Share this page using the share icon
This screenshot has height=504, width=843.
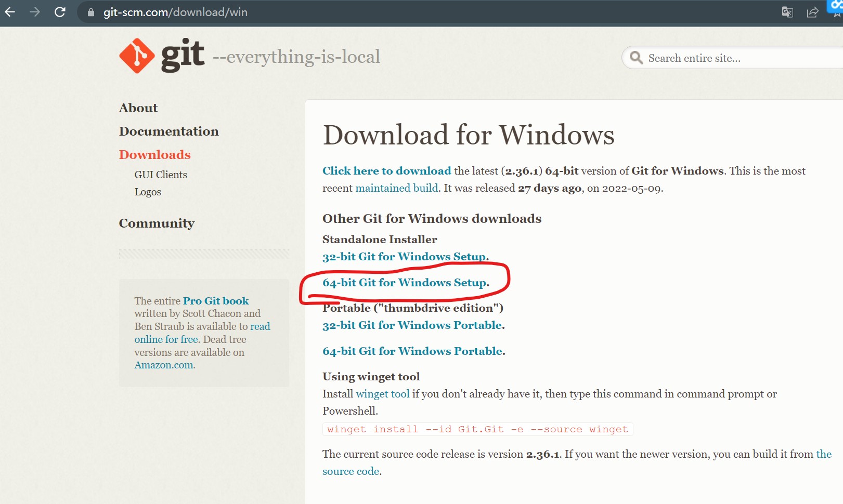click(812, 12)
